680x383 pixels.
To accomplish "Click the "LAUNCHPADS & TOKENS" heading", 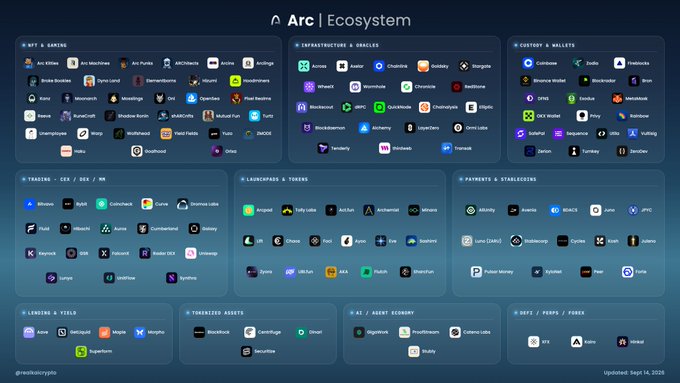I will click(277, 179).
